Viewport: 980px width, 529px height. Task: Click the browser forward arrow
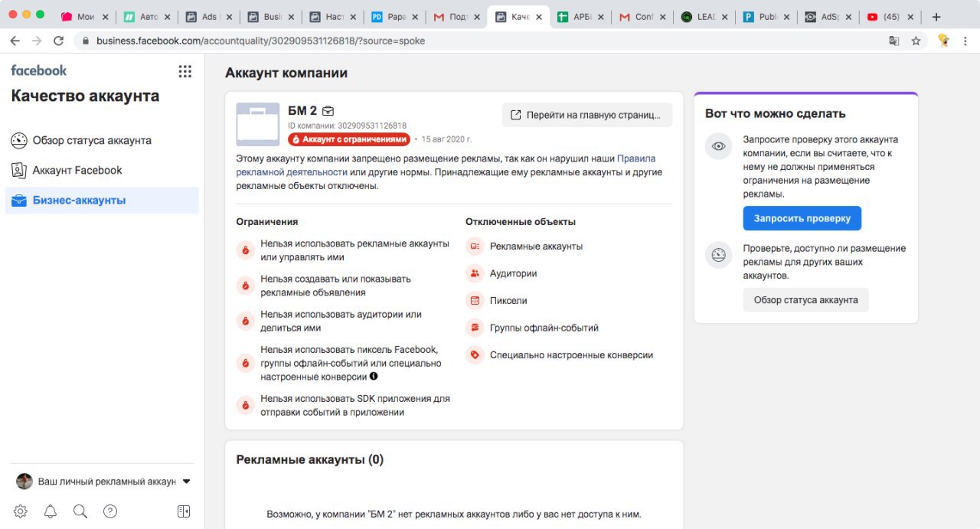pyautogui.click(x=37, y=41)
